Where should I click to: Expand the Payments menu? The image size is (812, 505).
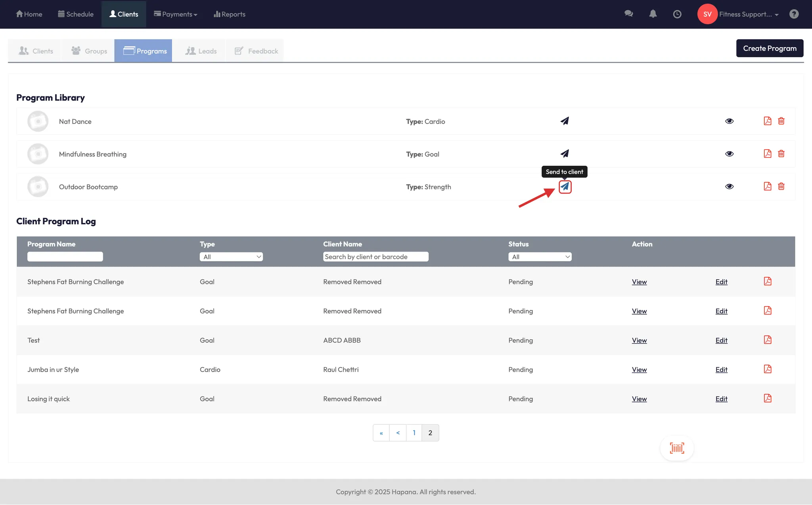pos(176,14)
